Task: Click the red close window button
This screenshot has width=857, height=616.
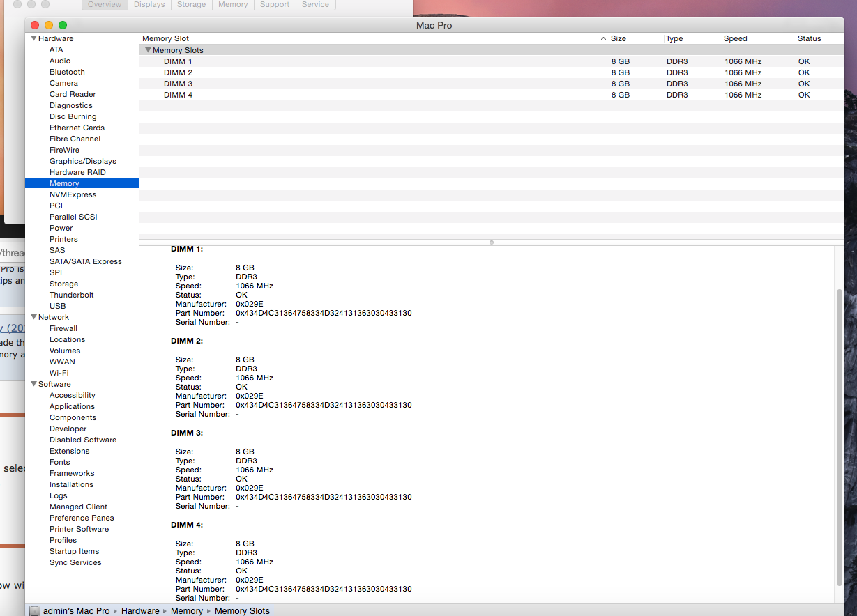Action: tap(35, 25)
